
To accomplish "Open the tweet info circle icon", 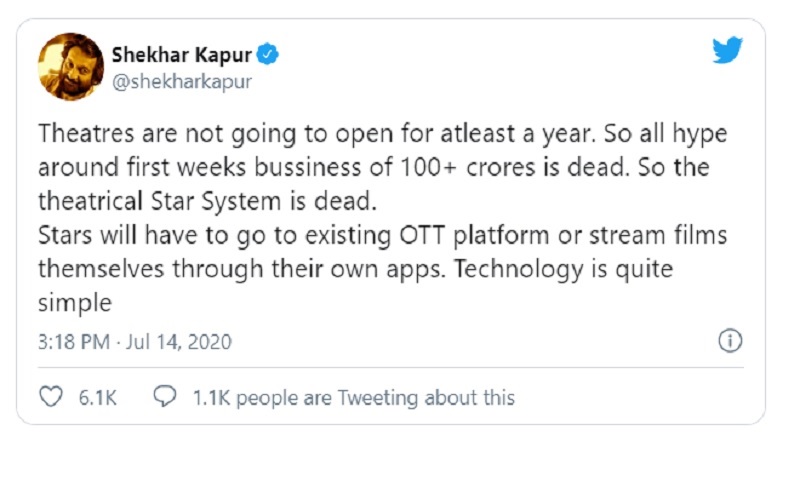I will 730,342.
